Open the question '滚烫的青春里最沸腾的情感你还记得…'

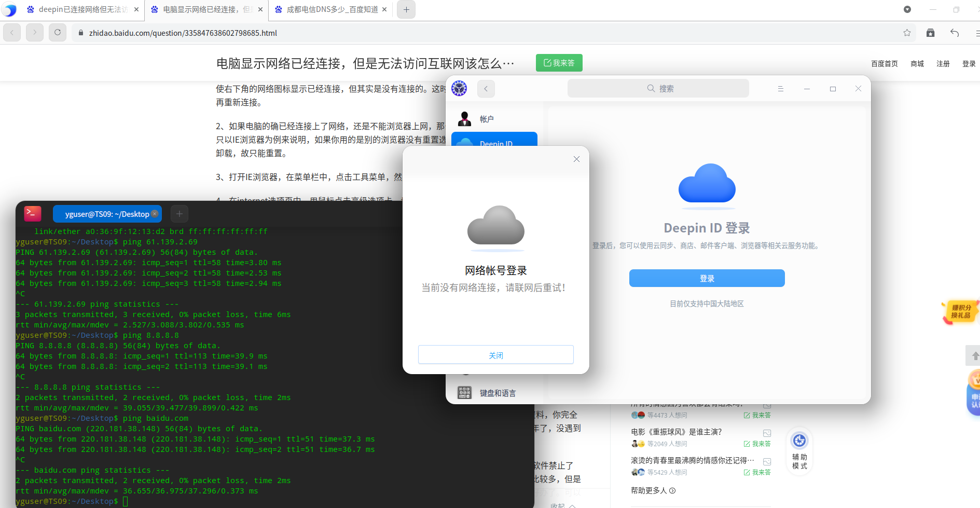pos(693,460)
